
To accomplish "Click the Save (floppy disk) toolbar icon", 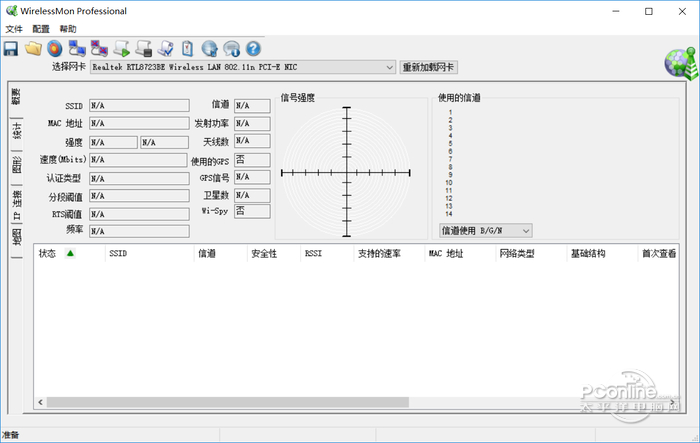I will pos(11,49).
